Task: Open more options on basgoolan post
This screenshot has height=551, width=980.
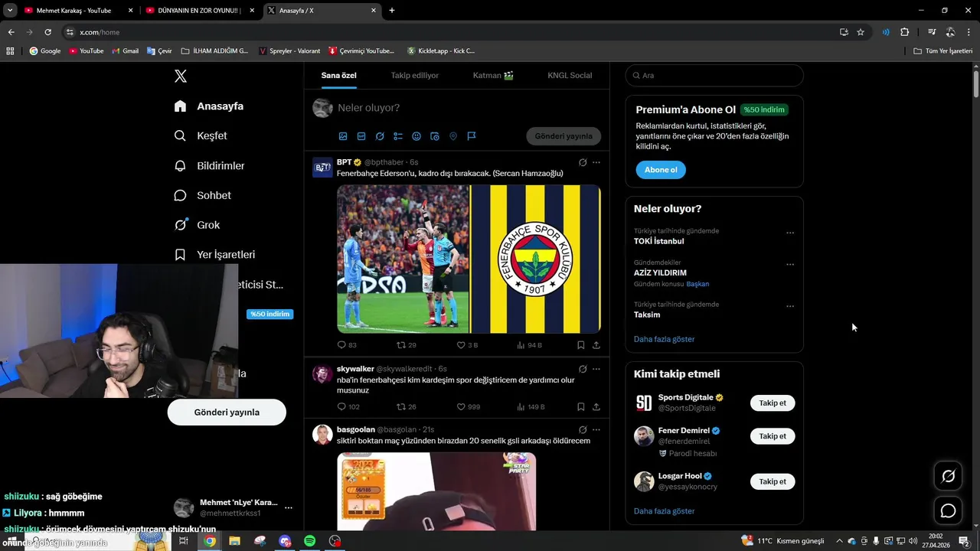Action: click(x=596, y=430)
